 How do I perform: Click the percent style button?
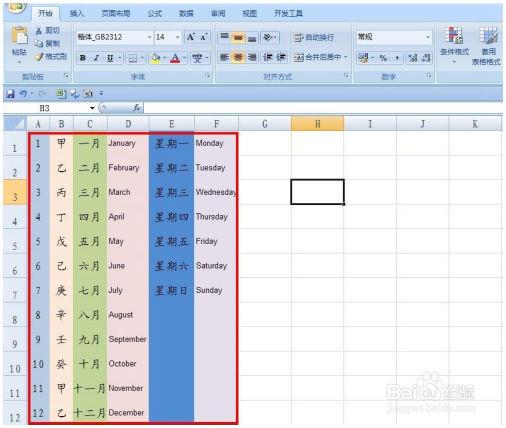coord(384,58)
